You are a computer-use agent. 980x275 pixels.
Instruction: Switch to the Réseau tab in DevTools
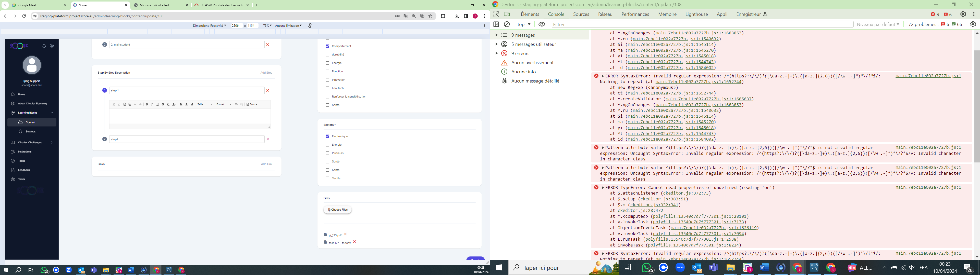(605, 15)
